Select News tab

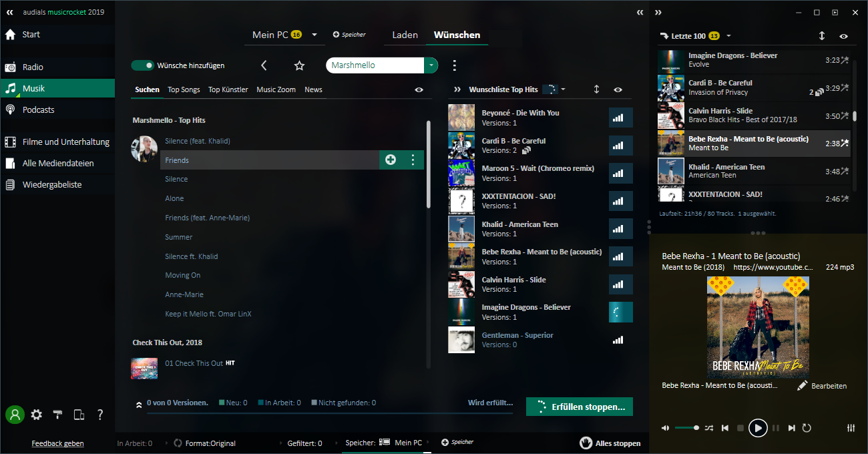click(313, 89)
